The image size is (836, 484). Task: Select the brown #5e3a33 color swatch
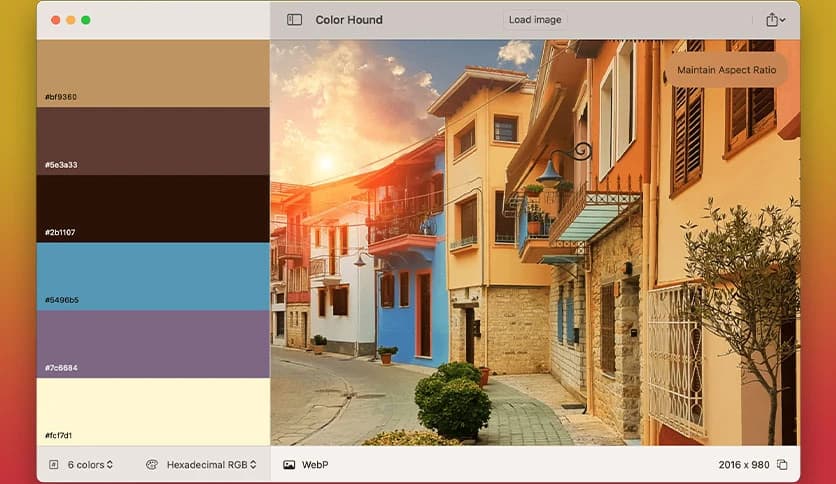point(153,141)
